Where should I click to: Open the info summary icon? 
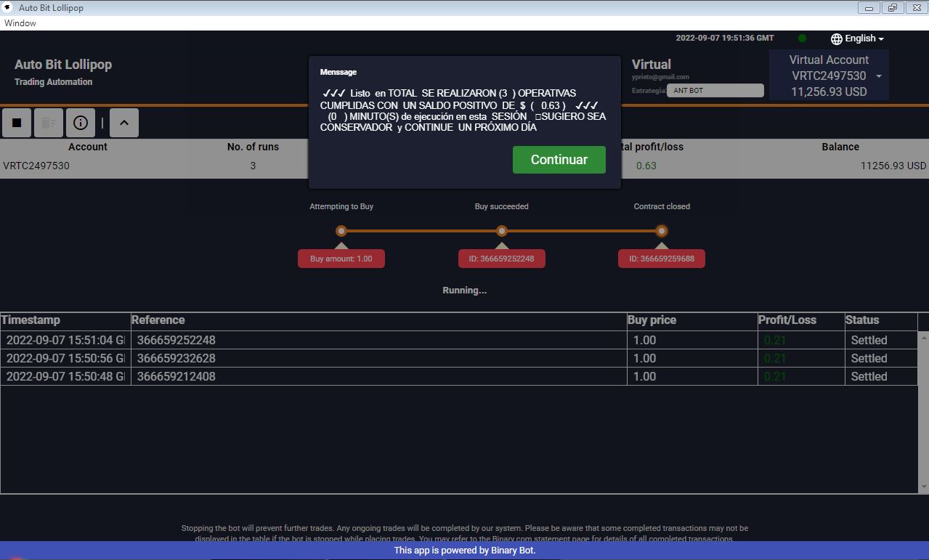pos(81,123)
